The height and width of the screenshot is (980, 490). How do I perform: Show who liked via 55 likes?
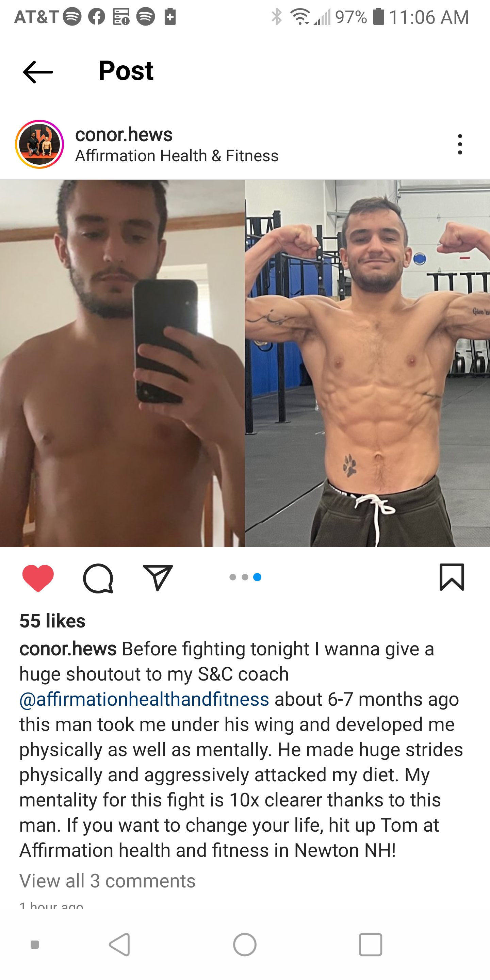(x=52, y=621)
